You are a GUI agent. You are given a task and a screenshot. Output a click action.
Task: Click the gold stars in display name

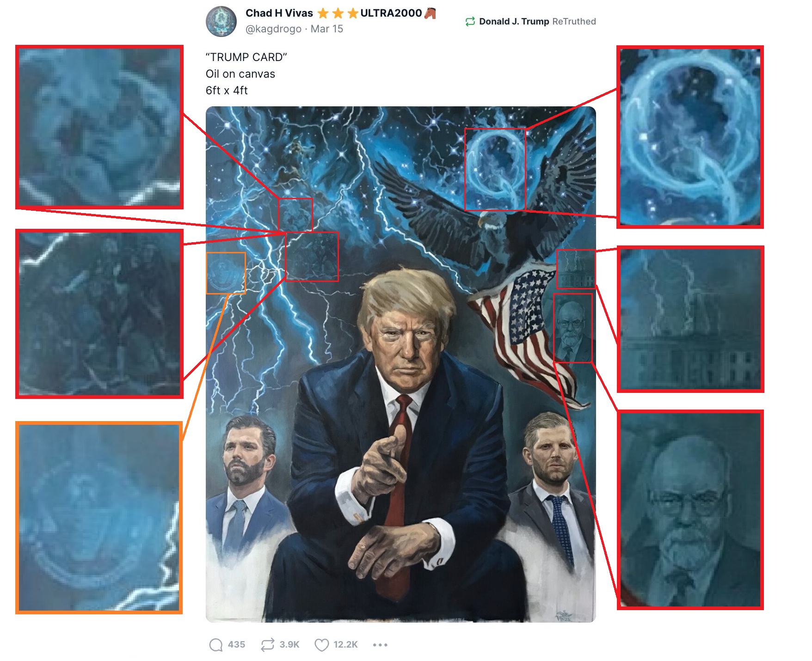[338, 13]
